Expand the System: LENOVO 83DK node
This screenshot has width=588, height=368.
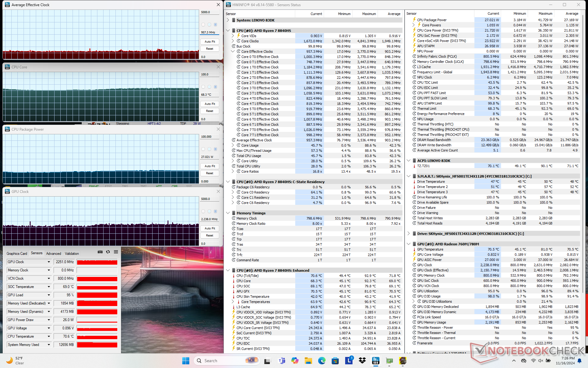(x=228, y=20)
